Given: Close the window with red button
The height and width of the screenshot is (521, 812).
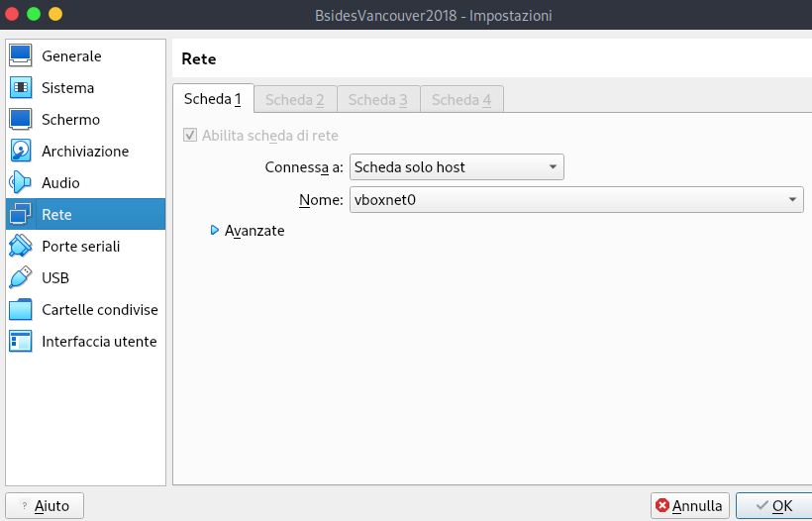Looking at the screenshot, I should [12, 14].
